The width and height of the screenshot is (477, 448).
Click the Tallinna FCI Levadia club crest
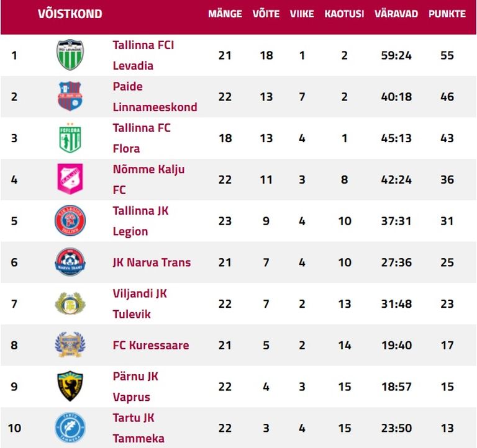[x=70, y=55]
